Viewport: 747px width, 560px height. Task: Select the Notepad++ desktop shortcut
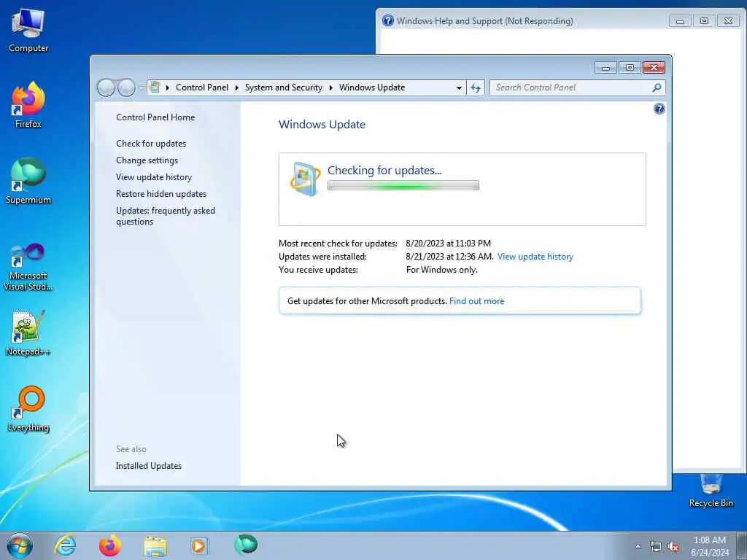point(28,332)
